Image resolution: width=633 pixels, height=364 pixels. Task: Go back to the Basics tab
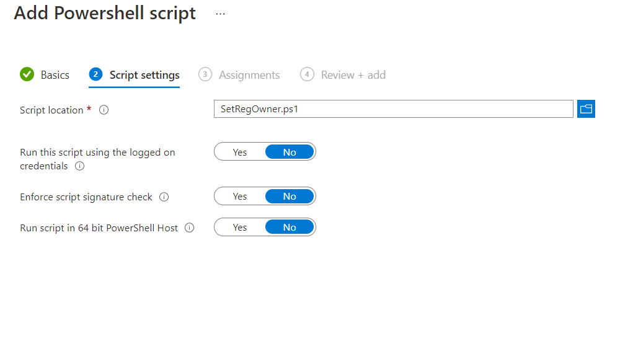[55, 75]
